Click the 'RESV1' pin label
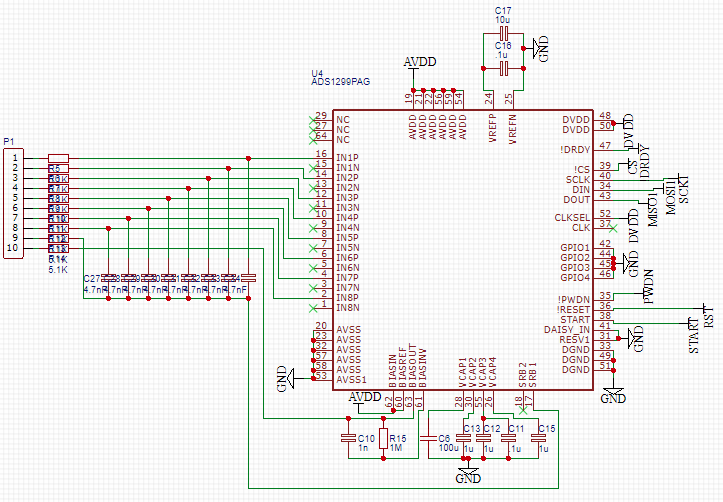 (575, 340)
